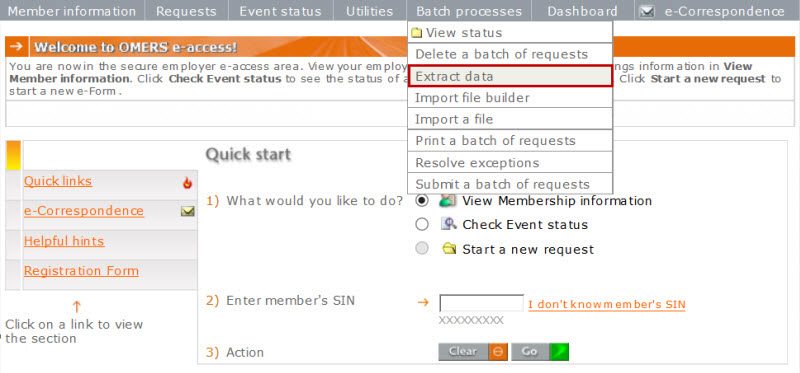The height and width of the screenshot is (373, 800).
Task: Open the I don't know member's SIN link
Action: 607,305
